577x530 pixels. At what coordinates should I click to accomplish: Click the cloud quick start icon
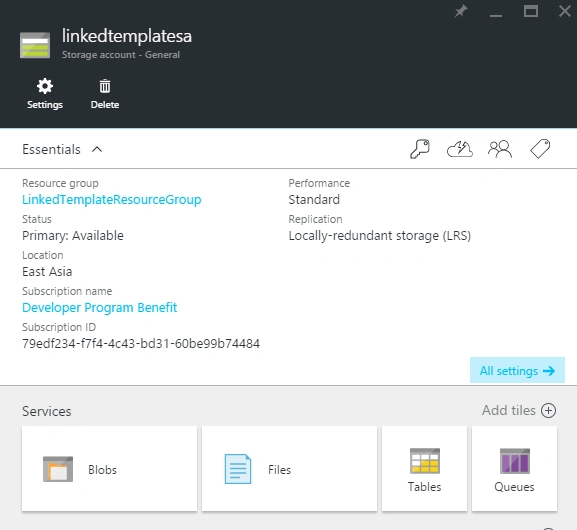(460, 149)
